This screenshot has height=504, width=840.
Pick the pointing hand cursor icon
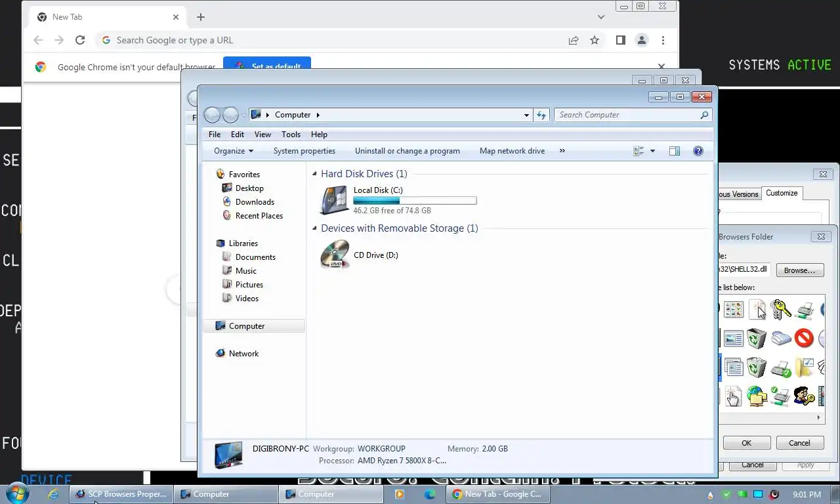tap(733, 396)
